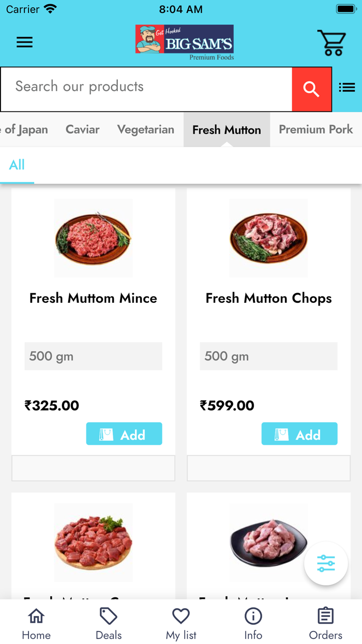Switch to Premium Pork category
Screen dimensions: 362x644
tap(315, 129)
